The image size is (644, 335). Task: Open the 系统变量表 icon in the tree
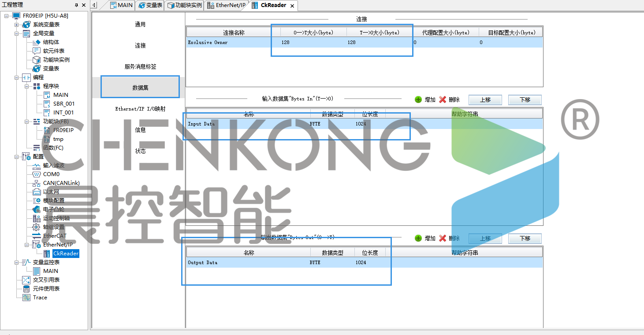26,25
